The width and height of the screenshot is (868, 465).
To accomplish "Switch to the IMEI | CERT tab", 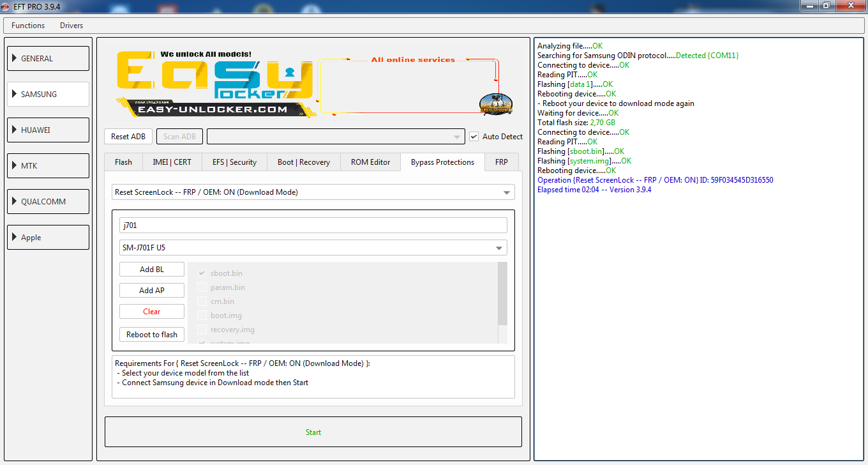I will coord(172,162).
